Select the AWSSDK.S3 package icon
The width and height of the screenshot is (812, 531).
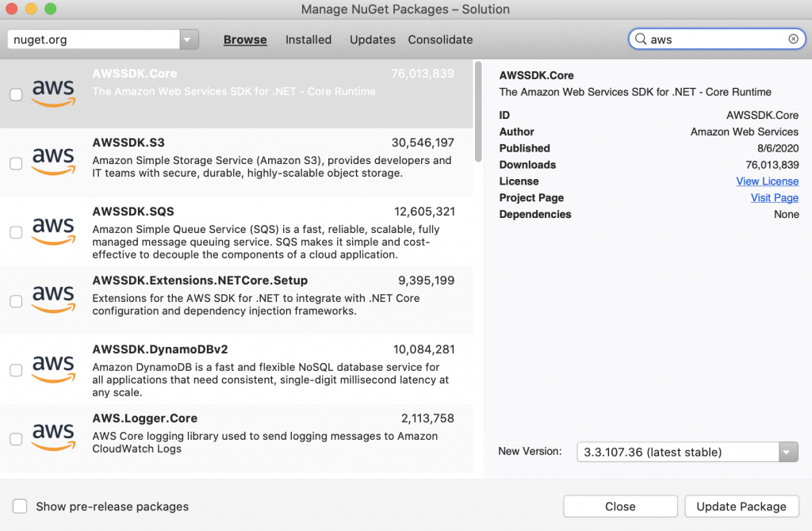(x=52, y=161)
